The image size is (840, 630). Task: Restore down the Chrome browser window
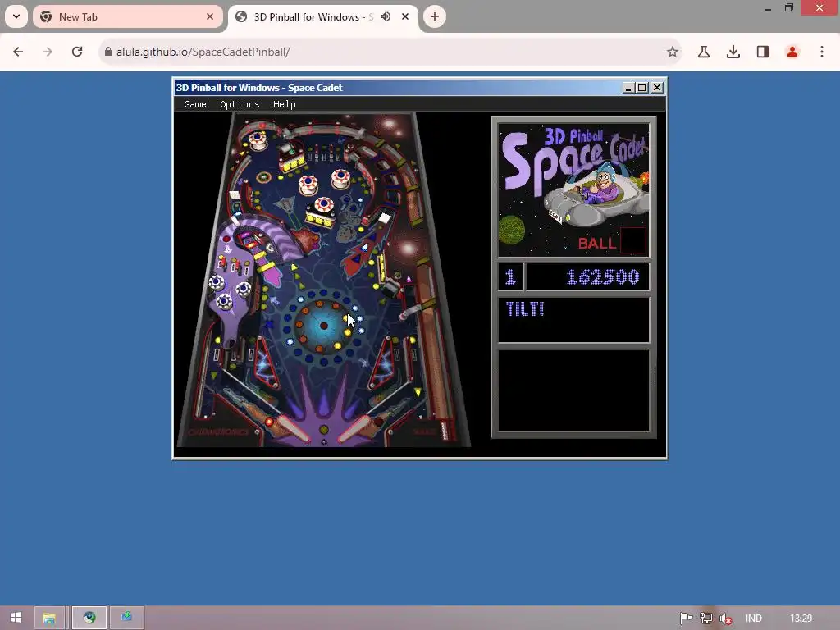click(789, 8)
